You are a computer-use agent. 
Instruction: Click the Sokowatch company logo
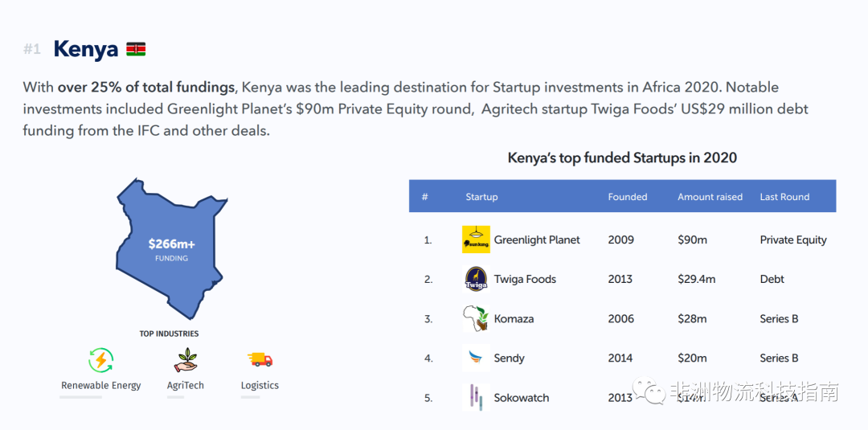[476, 397]
